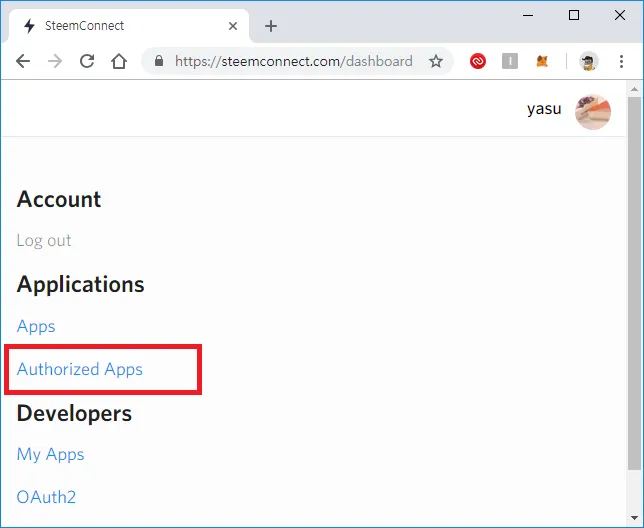Image resolution: width=644 pixels, height=528 pixels.
Task: Click the Developers heading
Action: click(x=74, y=413)
